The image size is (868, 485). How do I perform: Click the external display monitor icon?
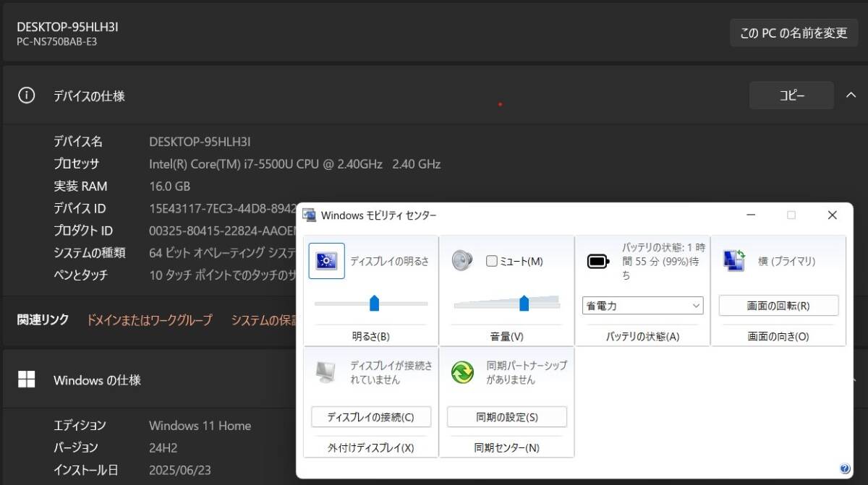(326, 372)
